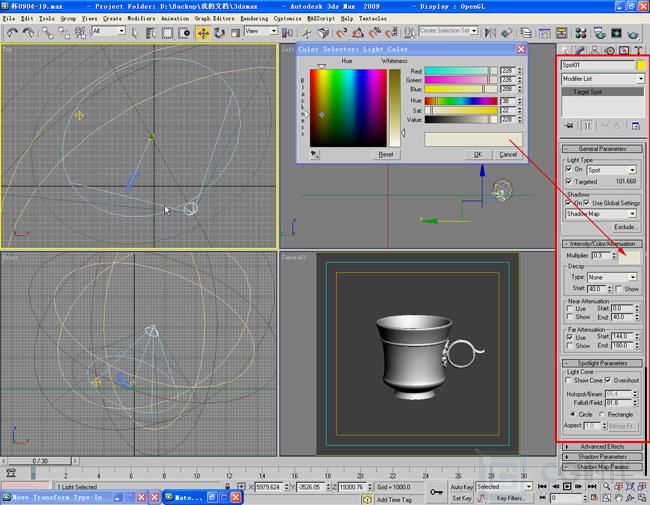
Task: Switch to the Hierarchy panel icon
Action: pos(595,50)
